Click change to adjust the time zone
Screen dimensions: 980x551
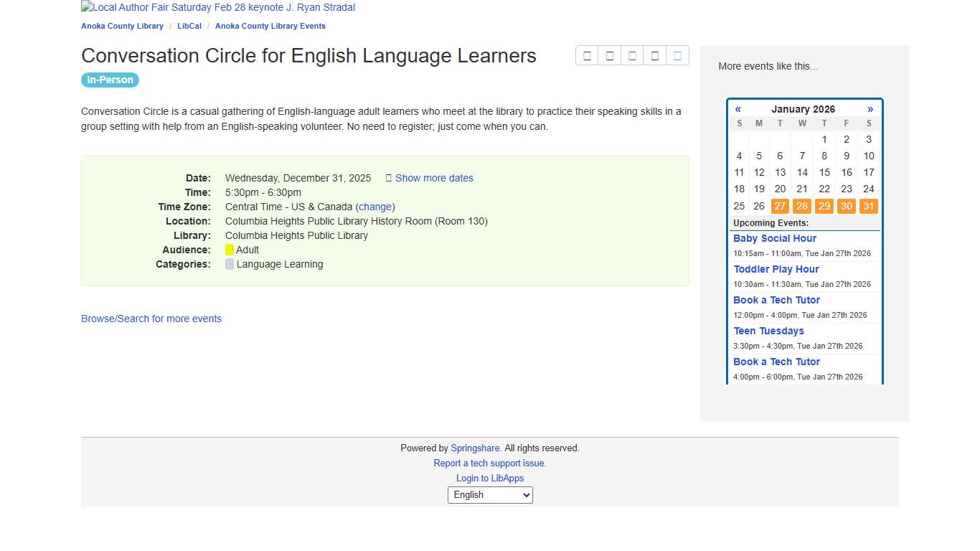click(x=375, y=207)
